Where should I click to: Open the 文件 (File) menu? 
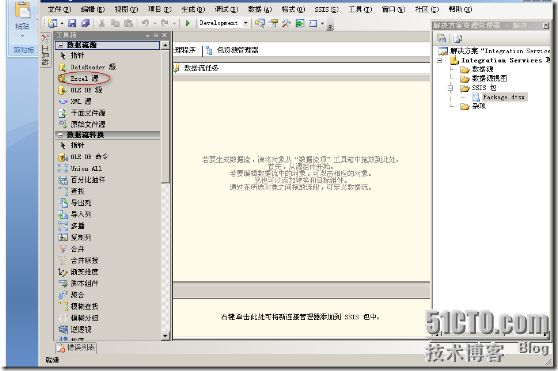click(x=59, y=9)
